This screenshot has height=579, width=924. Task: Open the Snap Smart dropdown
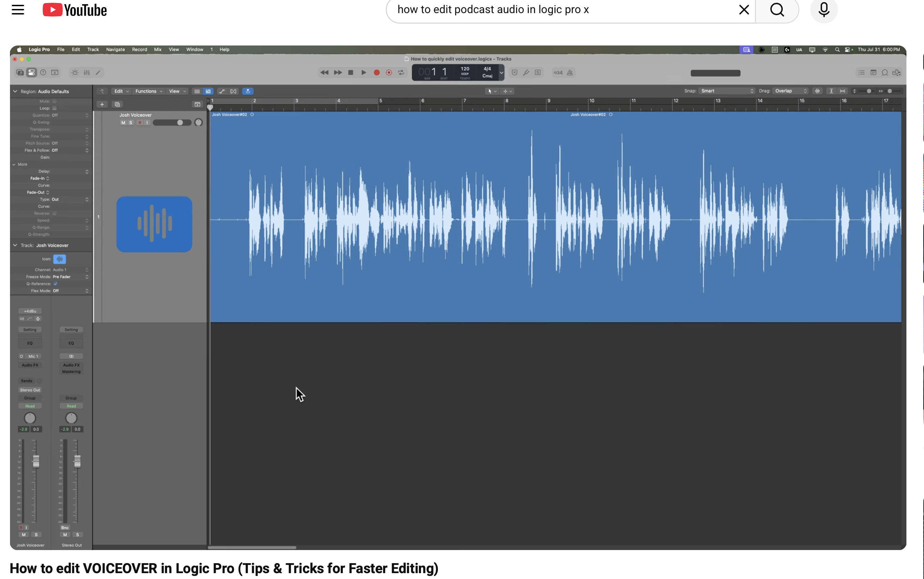pyautogui.click(x=727, y=91)
